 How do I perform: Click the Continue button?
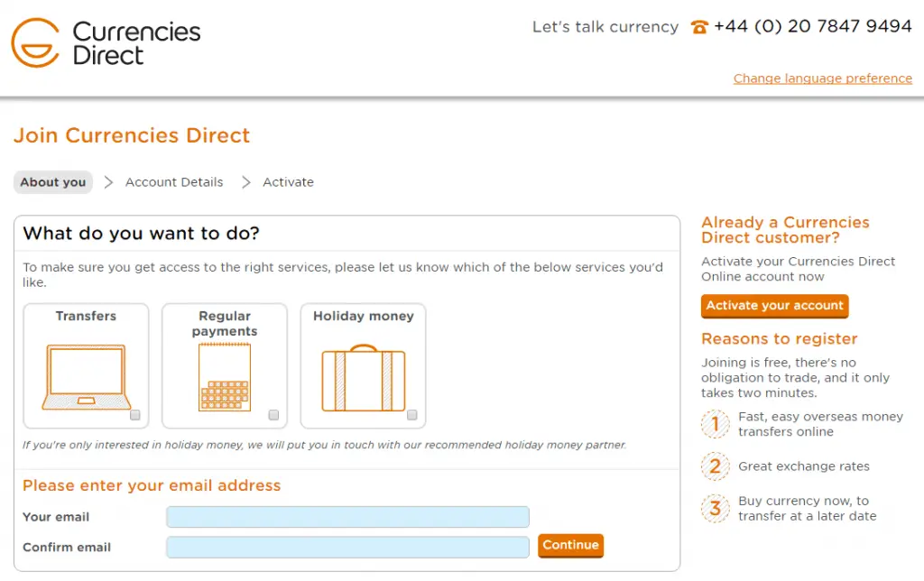coord(570,546)
